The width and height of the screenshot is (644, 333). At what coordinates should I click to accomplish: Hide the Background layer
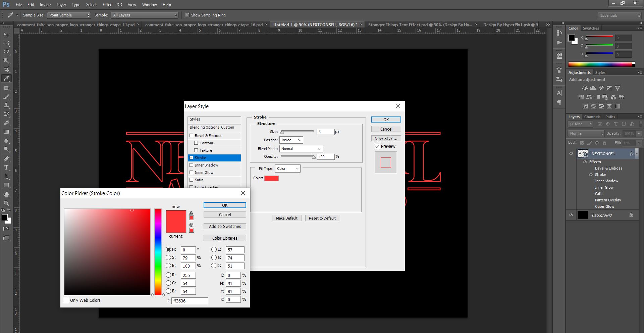(571, 215)
